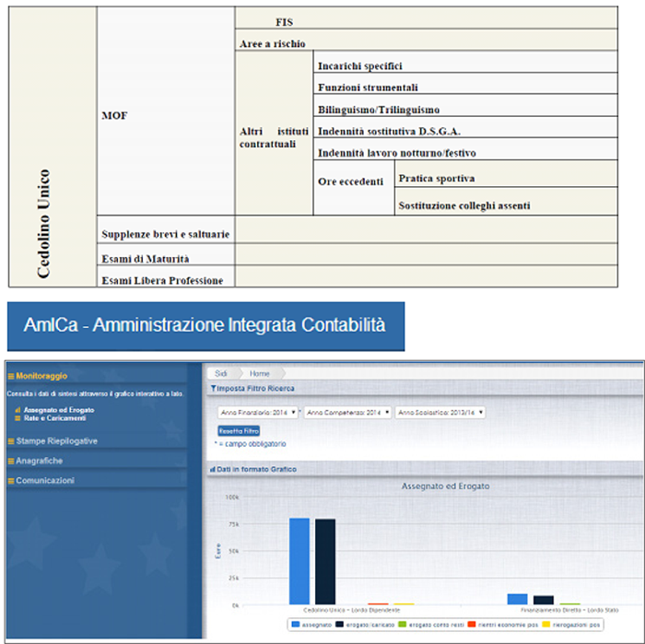Click the 'Incarichi specifici' cell
This screenshot has height=644, width=645.
465,62
